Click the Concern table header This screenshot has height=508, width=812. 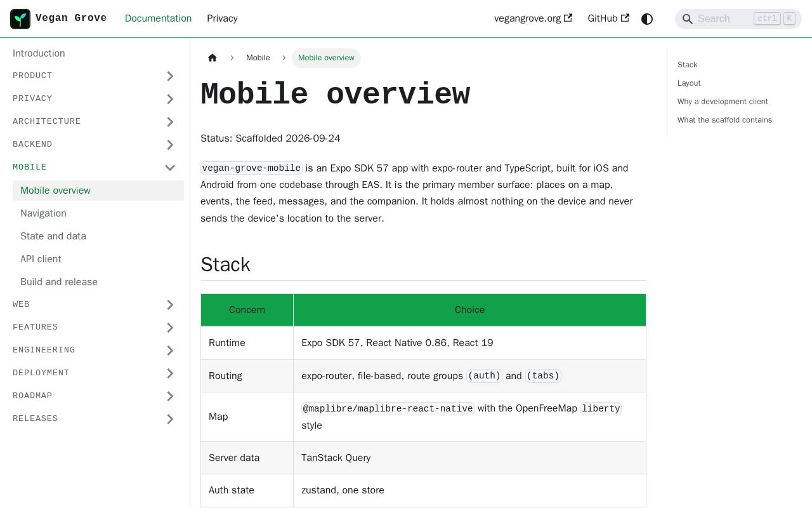coord(247,310)
